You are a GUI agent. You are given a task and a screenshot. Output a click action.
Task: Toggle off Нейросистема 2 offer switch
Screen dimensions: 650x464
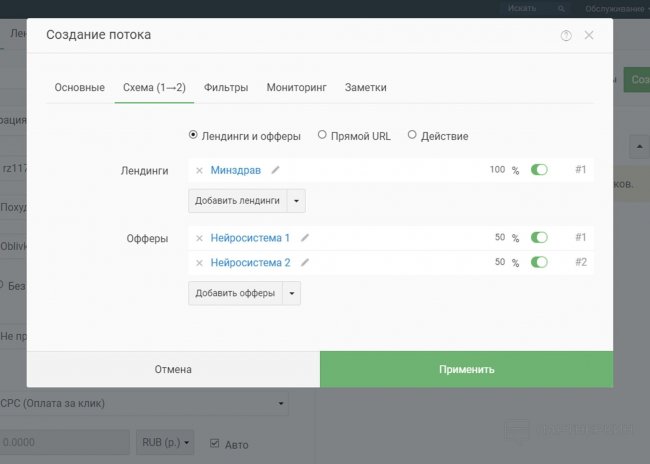pyautogui.click(x=540, y=263)
